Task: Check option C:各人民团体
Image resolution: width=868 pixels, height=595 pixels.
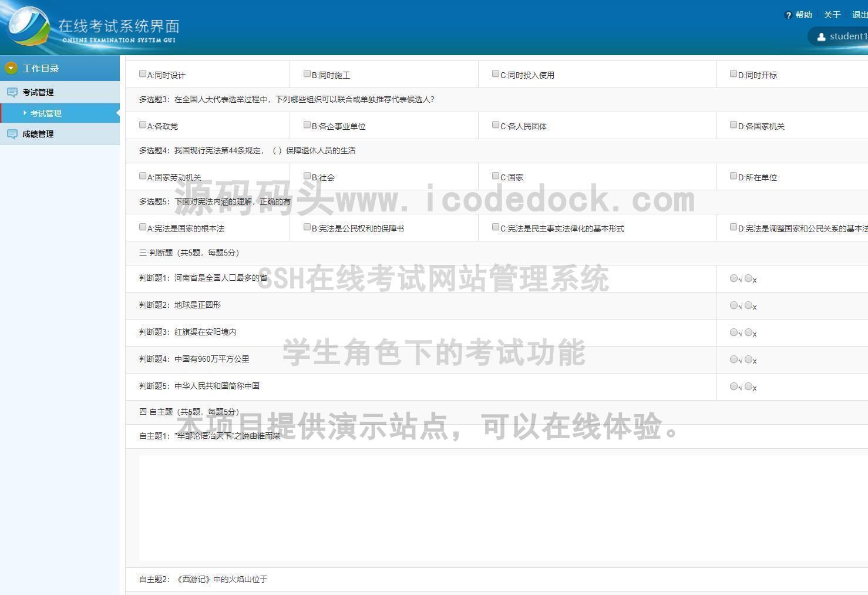Action: click(x=496, y=125)
